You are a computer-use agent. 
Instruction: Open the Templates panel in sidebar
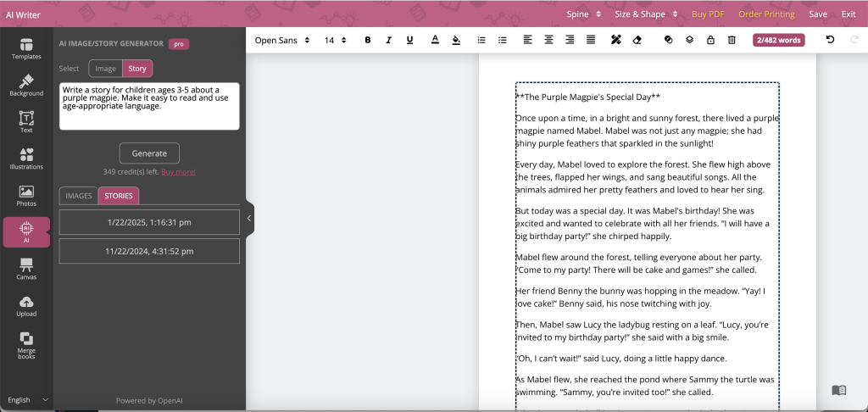pos(26,49)
